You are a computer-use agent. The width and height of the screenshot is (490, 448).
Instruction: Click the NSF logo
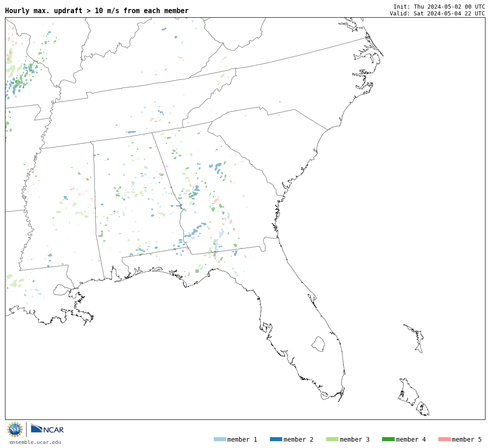click(15, 429)
